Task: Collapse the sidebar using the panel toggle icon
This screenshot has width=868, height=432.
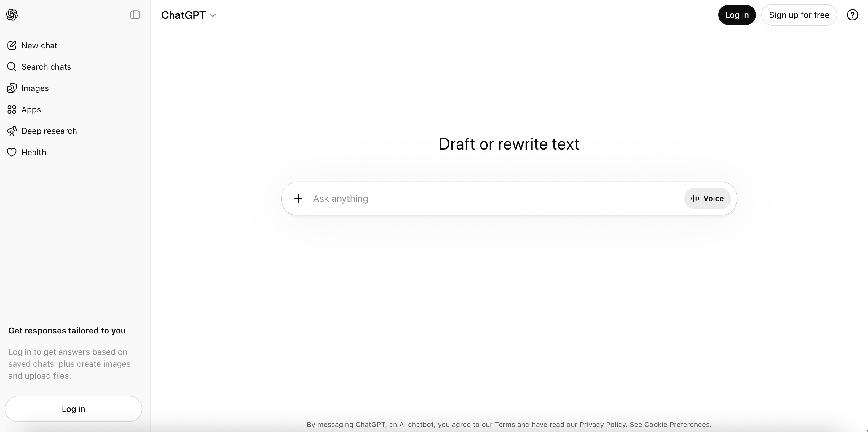Action: [x=135, y=15]
